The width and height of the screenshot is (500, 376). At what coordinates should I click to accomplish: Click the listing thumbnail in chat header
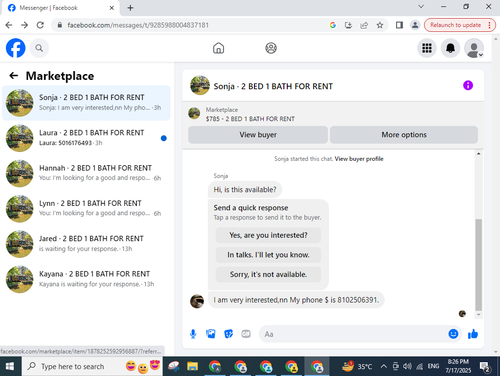click(200, 85)
